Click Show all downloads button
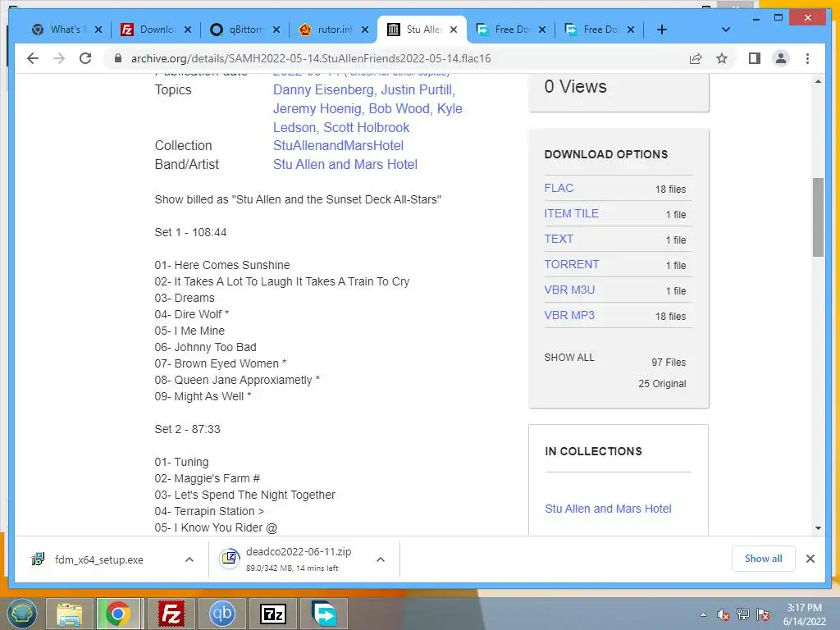The width and height of the screenshot is (840, 630). coord(764,559)
